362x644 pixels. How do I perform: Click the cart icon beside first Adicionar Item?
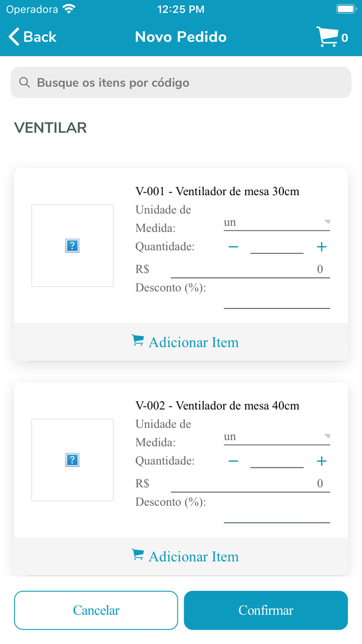[138, 341]
